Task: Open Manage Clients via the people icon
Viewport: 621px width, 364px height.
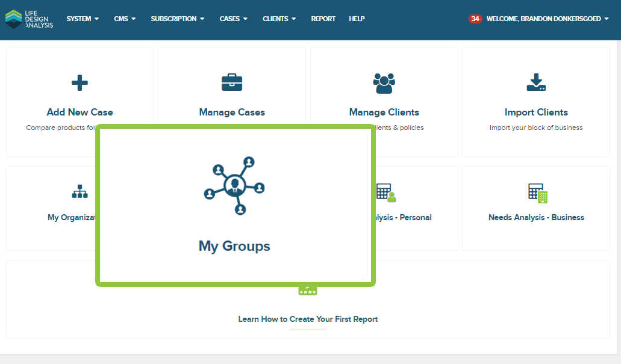Action: click(x=384, y=83)
